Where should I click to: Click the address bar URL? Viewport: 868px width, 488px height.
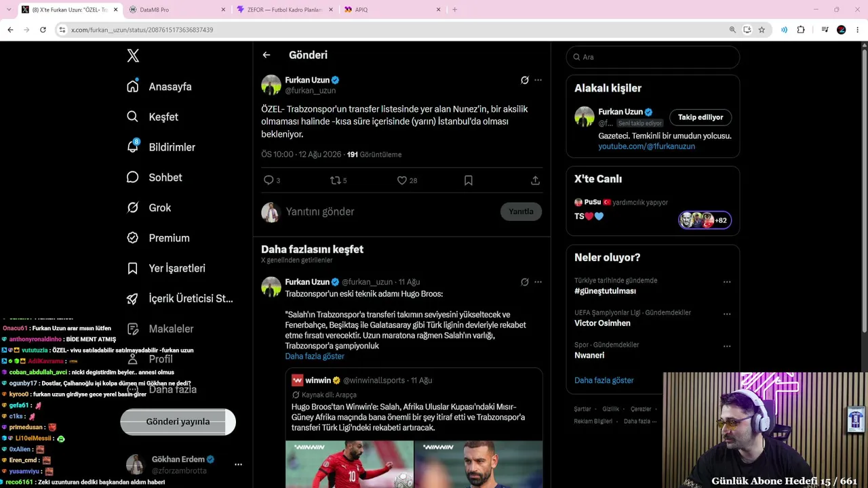(x=142, y=30)
